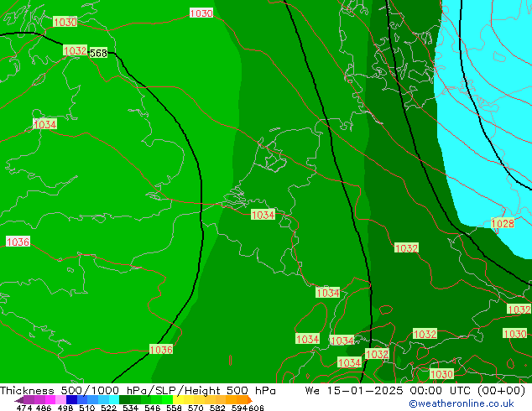The height and width of the screenshot is (411, 532).
Task: Click the purple arrow at the legend's low end
Action: coord(19,400)
